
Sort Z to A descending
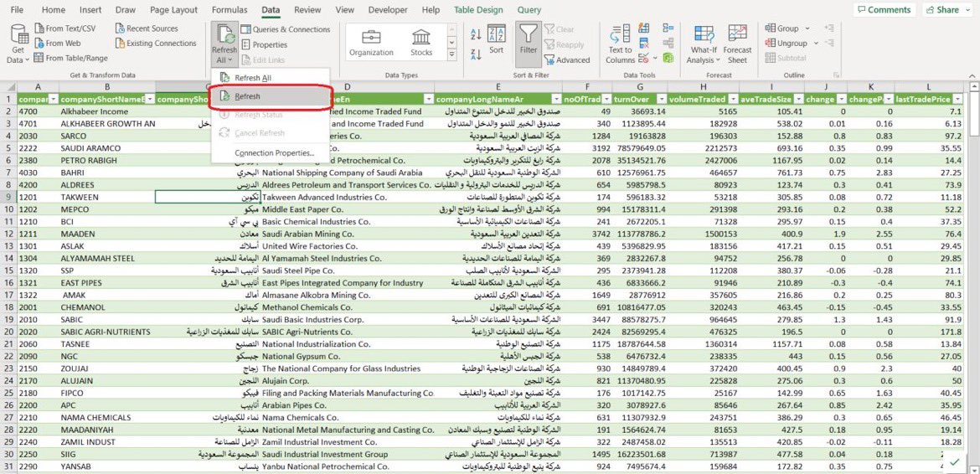(476, 54)
